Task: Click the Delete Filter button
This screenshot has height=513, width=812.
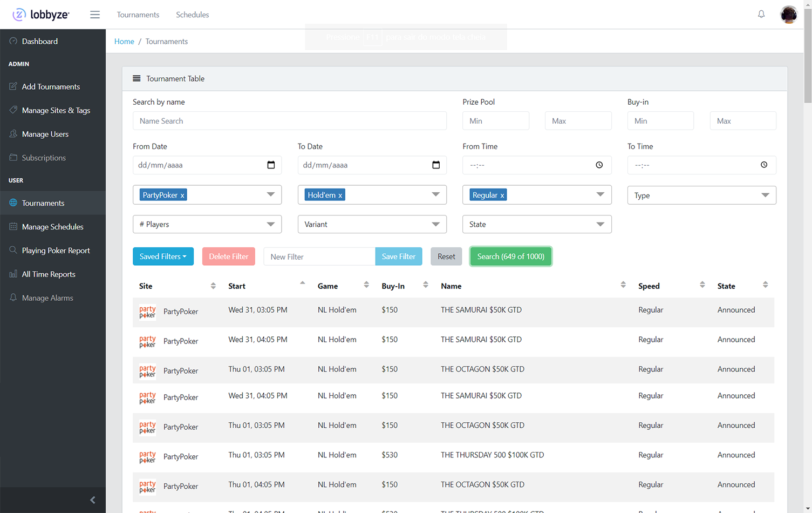Action: coord(229,256)
